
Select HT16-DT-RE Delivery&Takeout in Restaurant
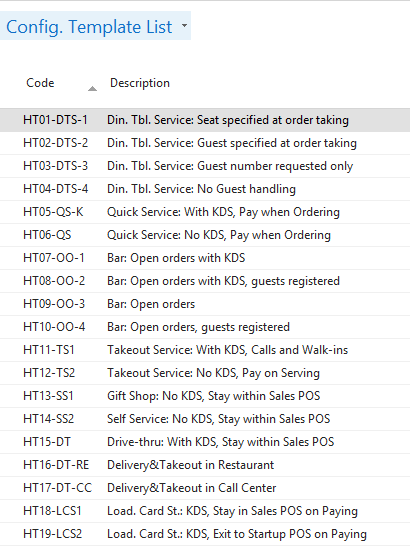(x=205, y=465)
